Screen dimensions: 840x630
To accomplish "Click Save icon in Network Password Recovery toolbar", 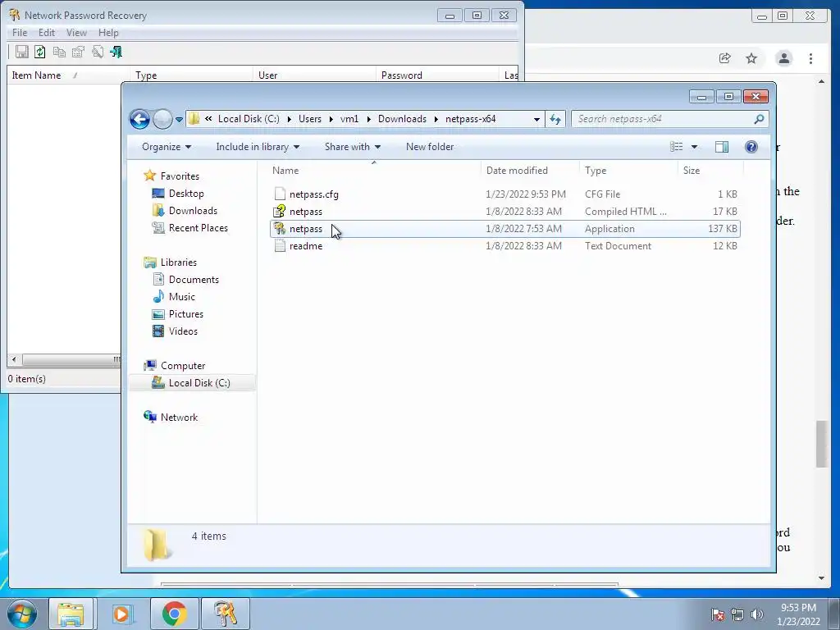I will pos(21,52).
